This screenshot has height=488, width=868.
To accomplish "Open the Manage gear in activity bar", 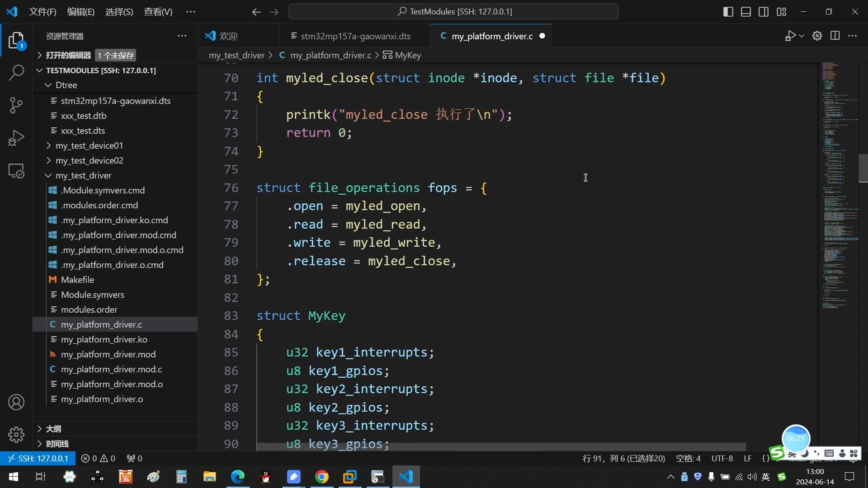I will 16,435.
